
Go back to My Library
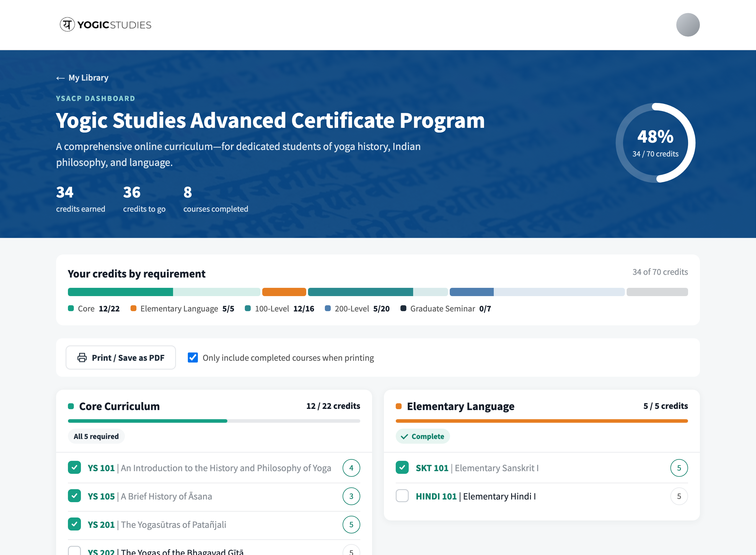coord(82,78)
